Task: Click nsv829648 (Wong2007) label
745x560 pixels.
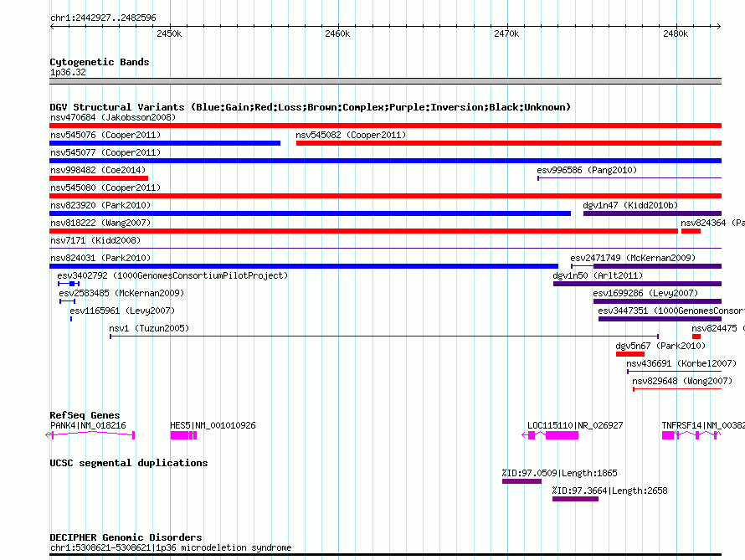Action: [x=682, y=381]
